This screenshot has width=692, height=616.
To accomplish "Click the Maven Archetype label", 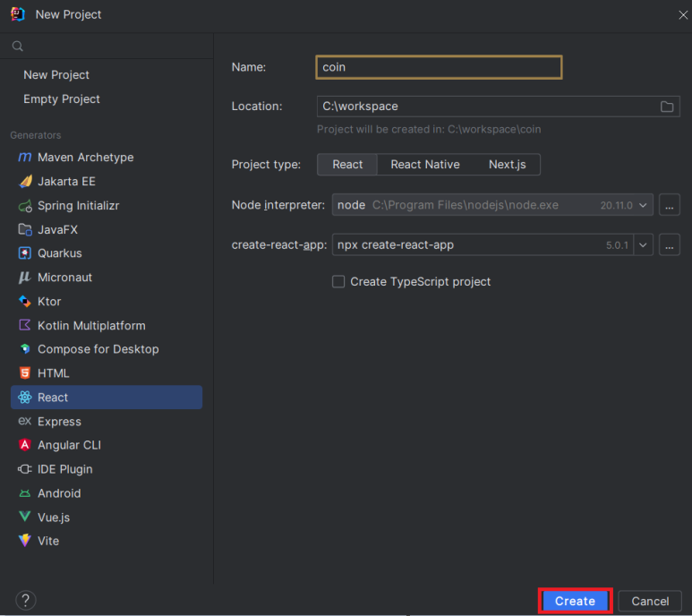I will [86, 157].
